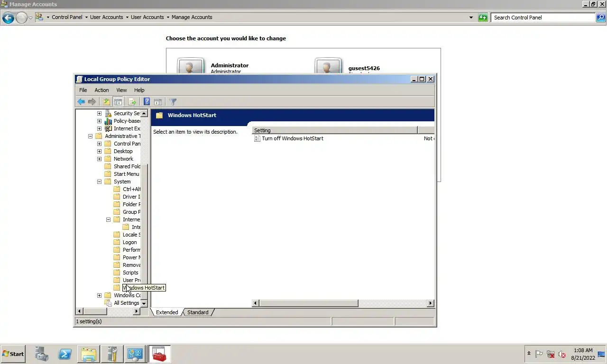Click the Action Center flag tray icon
Viewport: 607px width, 364px height.
tap(539, 354)
